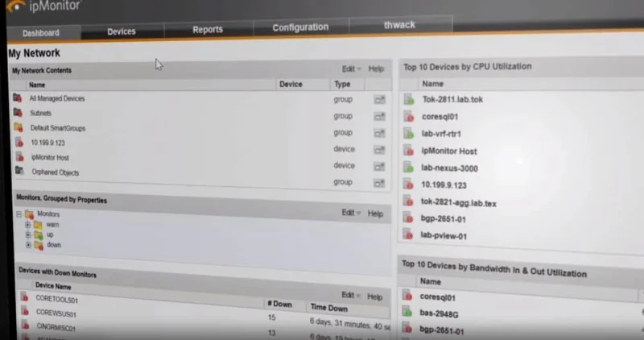Open lab-pview-01 device
The image size is (644, 340).
point(444,235)
